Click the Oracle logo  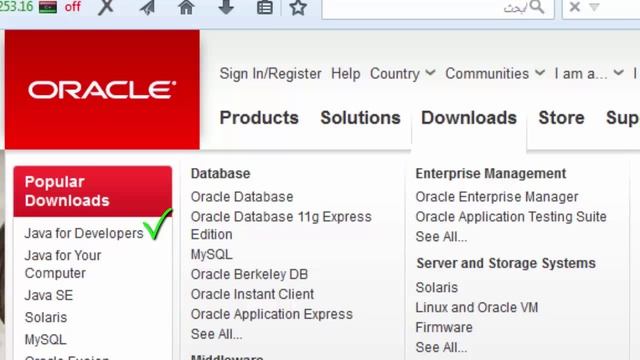click(102, 90)
